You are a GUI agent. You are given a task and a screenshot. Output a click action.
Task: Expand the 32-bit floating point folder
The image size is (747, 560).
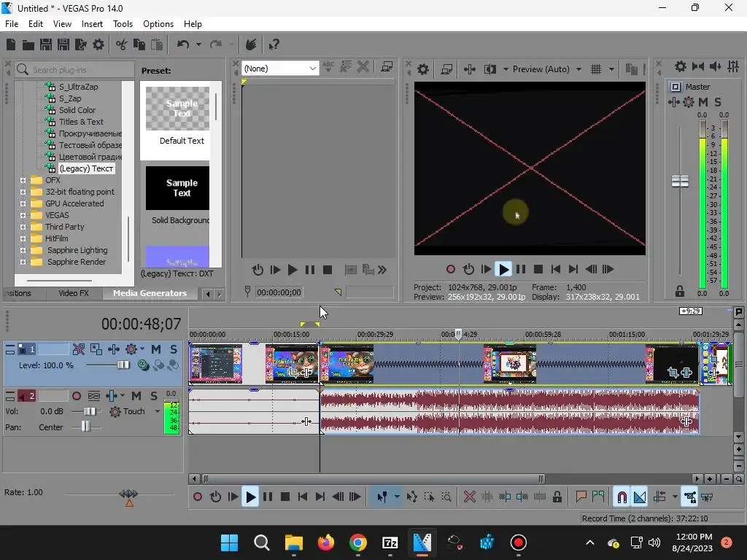click(x=23, y=192)
